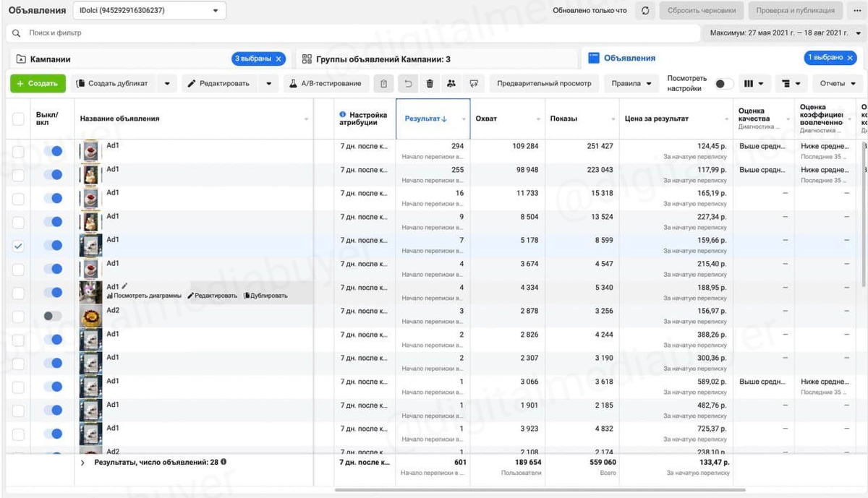Click the Кампании folder icon
Screen dimensions: 868x498
tap(21, 59)
